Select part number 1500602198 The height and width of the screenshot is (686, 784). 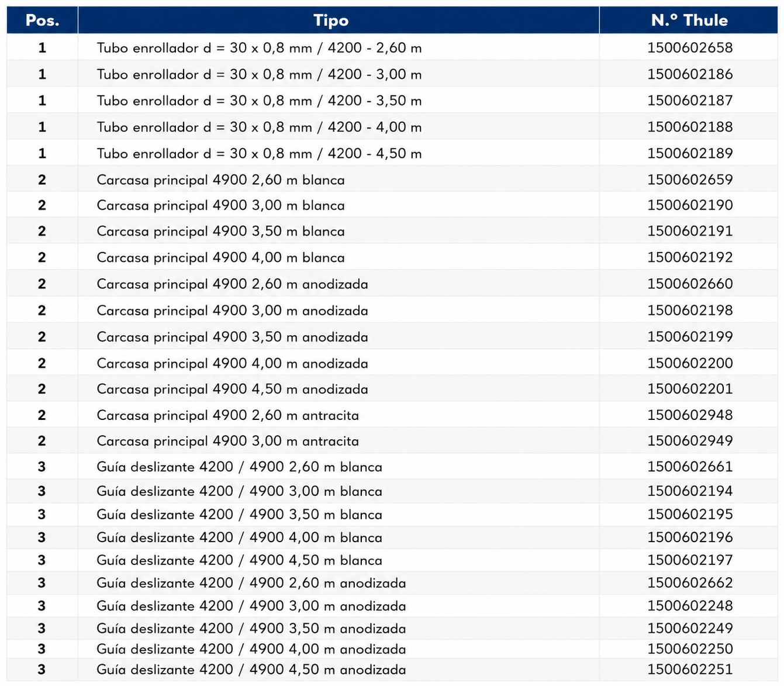[690, 310]
